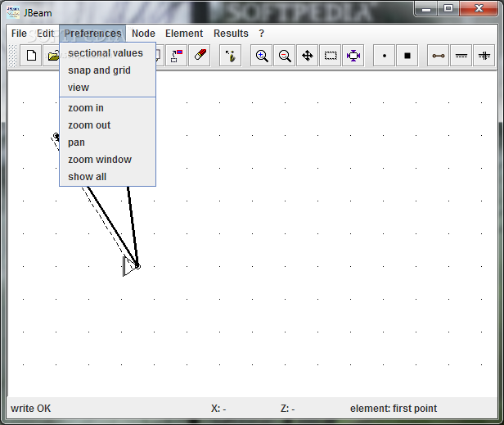Click the Open folder toolbar icon
504x425 pixels.
[52, 56]
